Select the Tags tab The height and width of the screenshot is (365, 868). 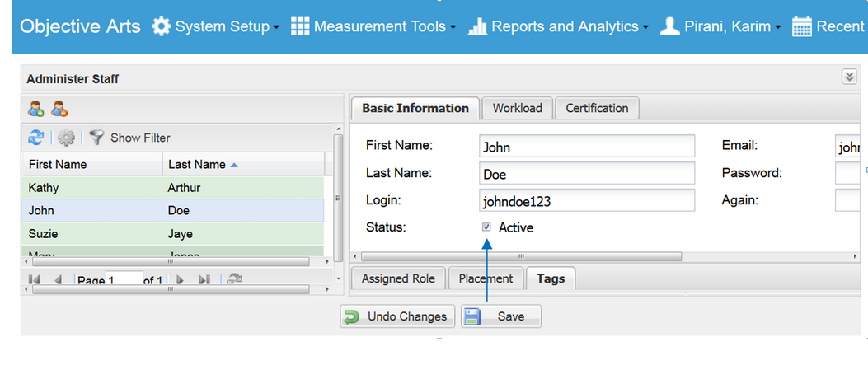coord(551,278)
